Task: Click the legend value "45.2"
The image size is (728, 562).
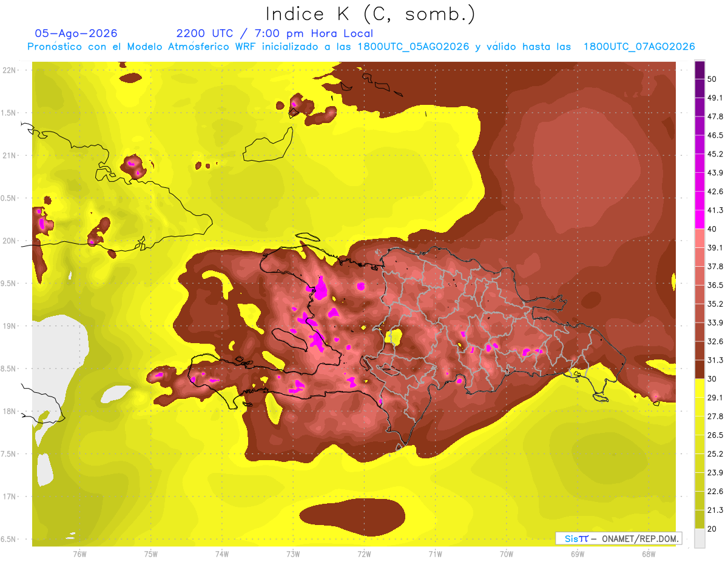Action: point(715,154)
